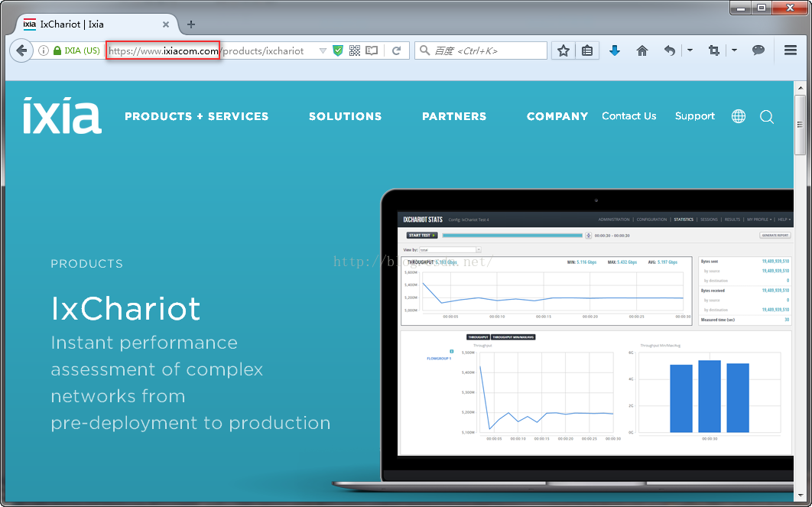Go back with the browser back arrow

click(x=21, y=50)
